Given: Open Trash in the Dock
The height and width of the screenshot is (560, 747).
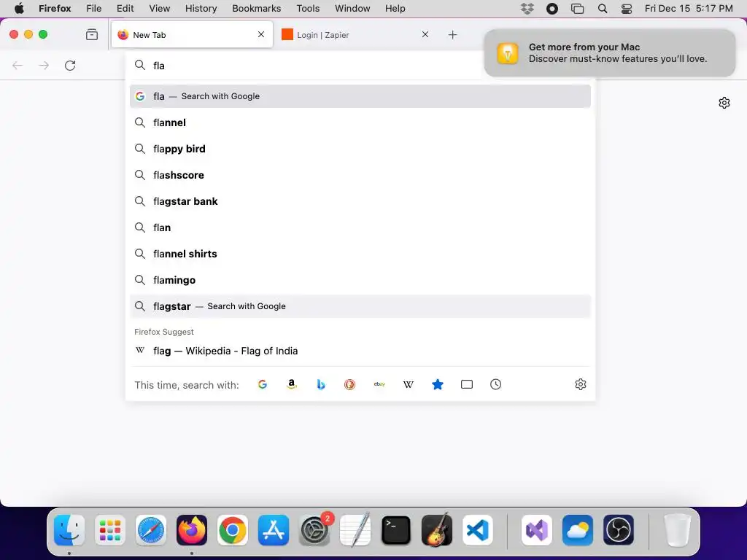Looking at the screenshot, I should coord(678,530).
